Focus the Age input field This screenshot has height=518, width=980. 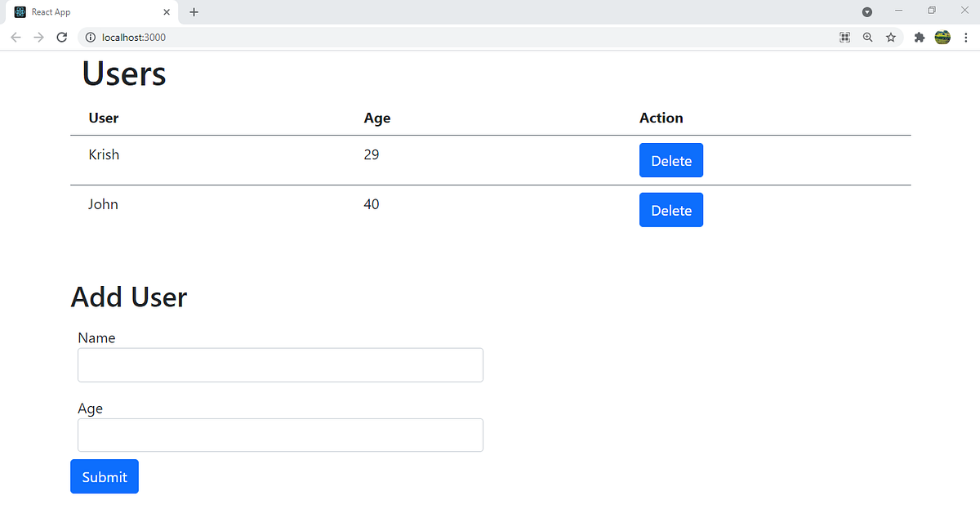point(280,435)
